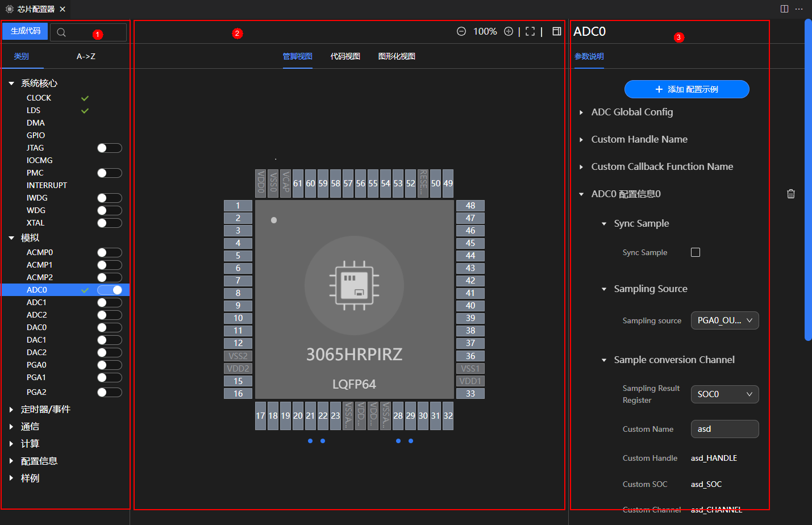Switch to the 代码视图 tab
The image size is (812, 525).
pyautogui.click(x=345, y=56)
